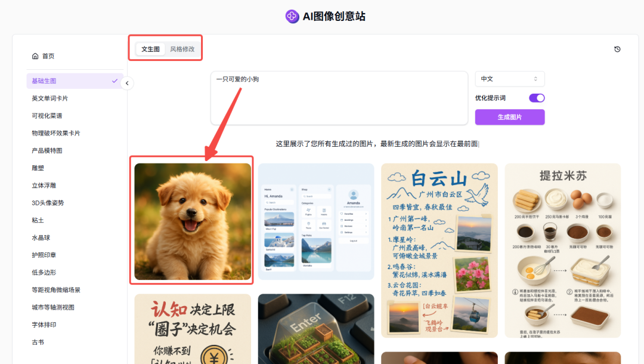Open the 中文 language dropdown
The height and width of the screenshot is (364, 644).
[x=510, y=79]
